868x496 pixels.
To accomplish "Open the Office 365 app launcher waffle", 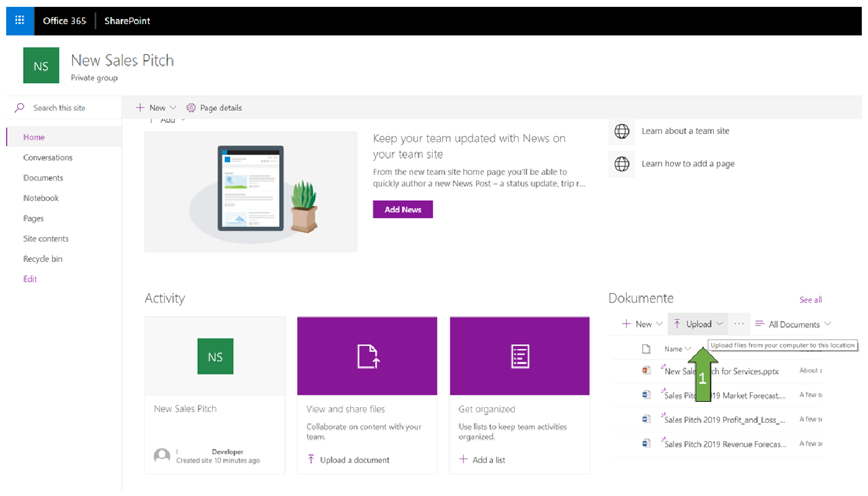I will [x=19, y=20].
